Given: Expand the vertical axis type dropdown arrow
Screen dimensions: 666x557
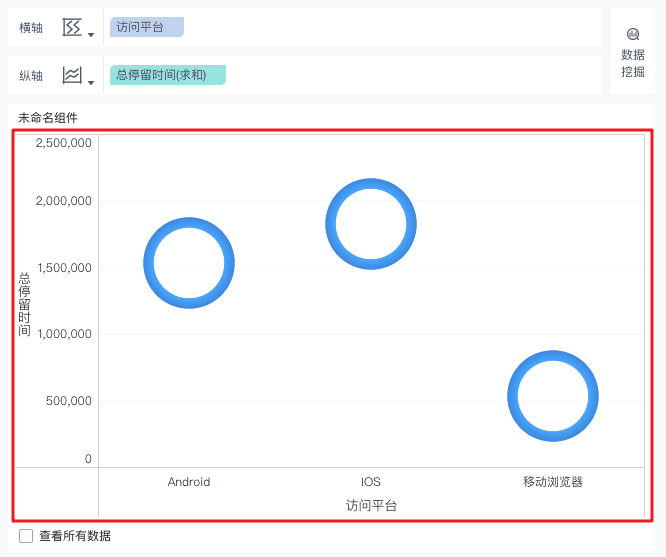Looking at the screenshot, I should tap(91, 83).
